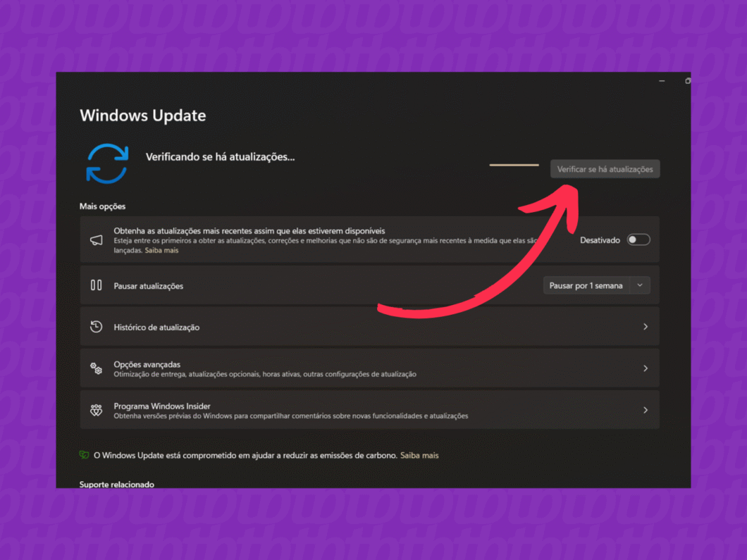Image resolution: width=747 pixels, height=560 pixels.
Task: Click the Windows Update page heading
Action: click(x=143, y=116)
